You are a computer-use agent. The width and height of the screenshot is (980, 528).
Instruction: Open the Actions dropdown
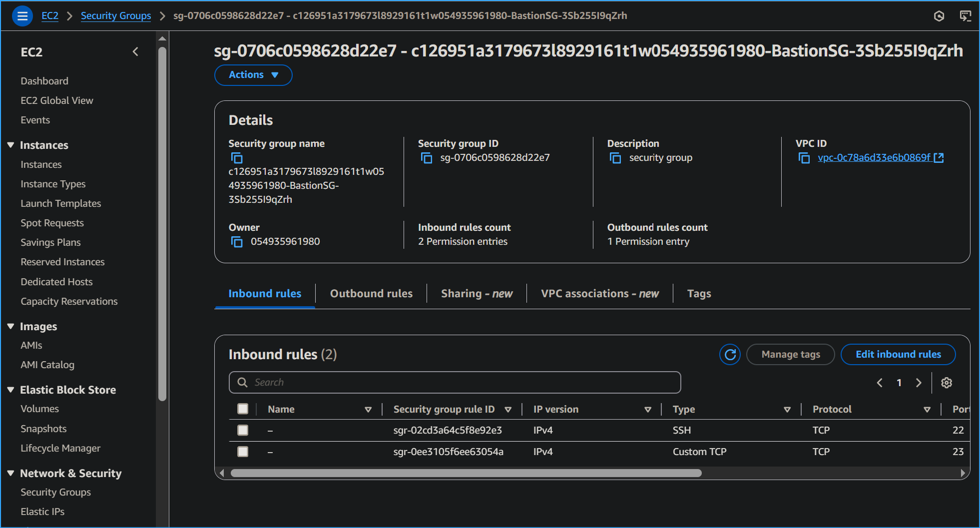[x=253, y=75]
